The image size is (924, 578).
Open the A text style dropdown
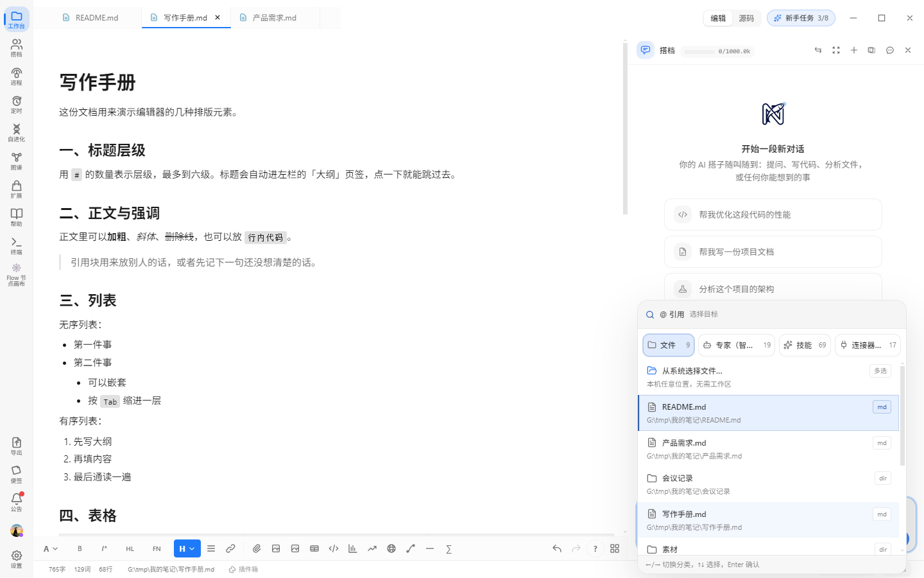(51, 548)
